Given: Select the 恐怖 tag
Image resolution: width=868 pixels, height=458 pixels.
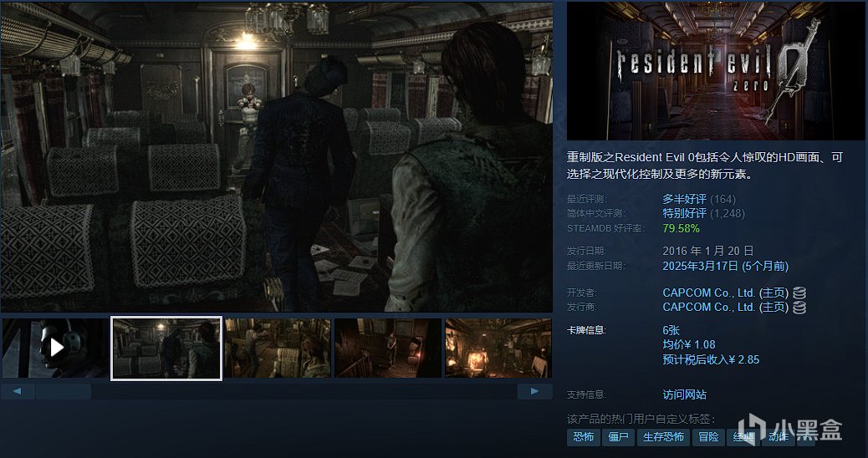Looking at the screenshot, I should (584, 437).
